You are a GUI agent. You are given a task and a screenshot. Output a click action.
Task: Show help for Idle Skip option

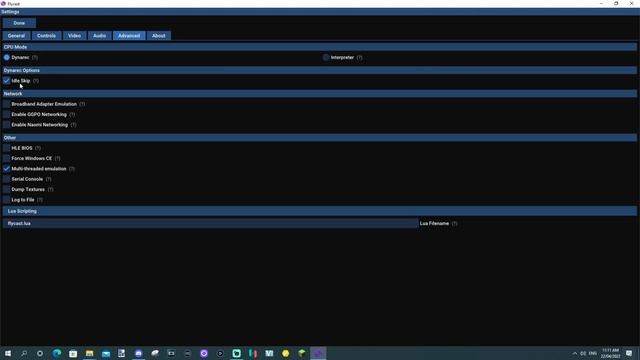36,81
